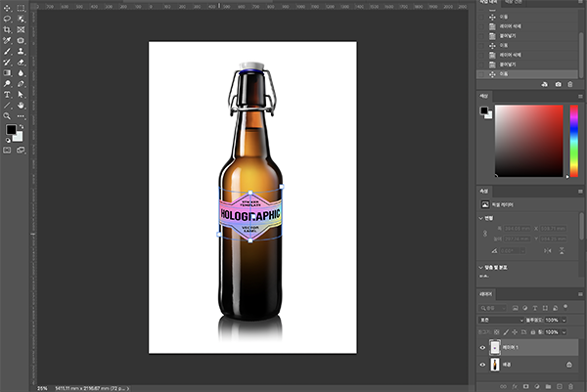Screen dimensions: 587x392
Task: Switch to the 작업 내역 tab
Action: click(x=489, y=3)
